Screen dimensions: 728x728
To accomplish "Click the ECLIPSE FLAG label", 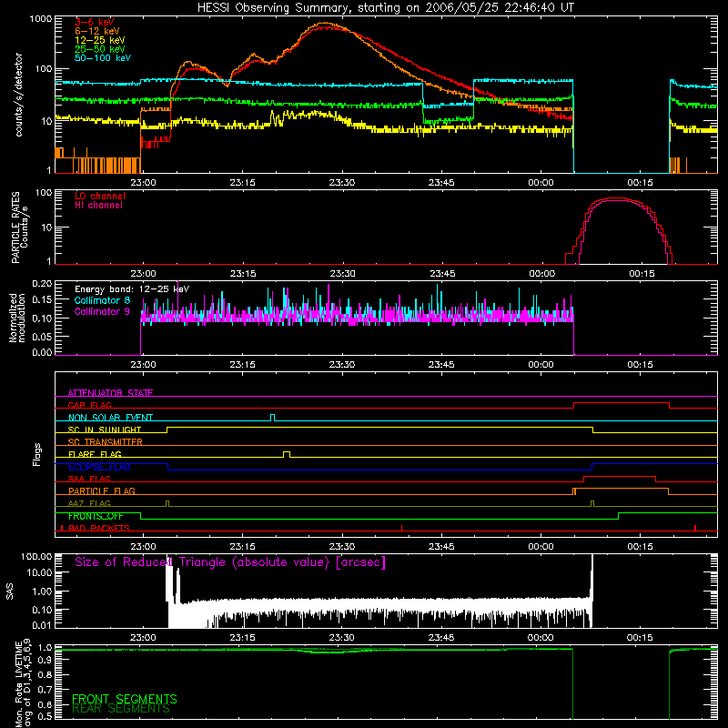I will tap(99, 467).
